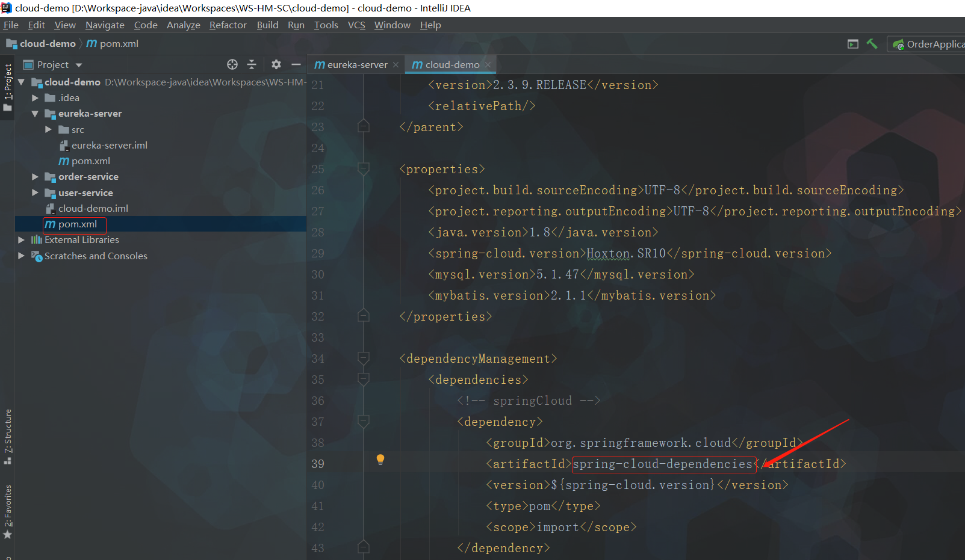965x560 pixels.
Task: Open the Analyze menu
Action: coord(184,25)
